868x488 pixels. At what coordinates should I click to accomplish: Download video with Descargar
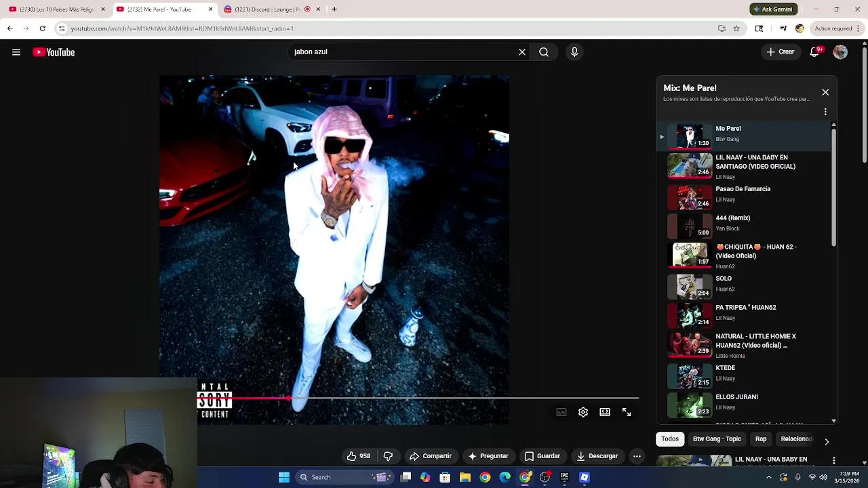(597, 456)
